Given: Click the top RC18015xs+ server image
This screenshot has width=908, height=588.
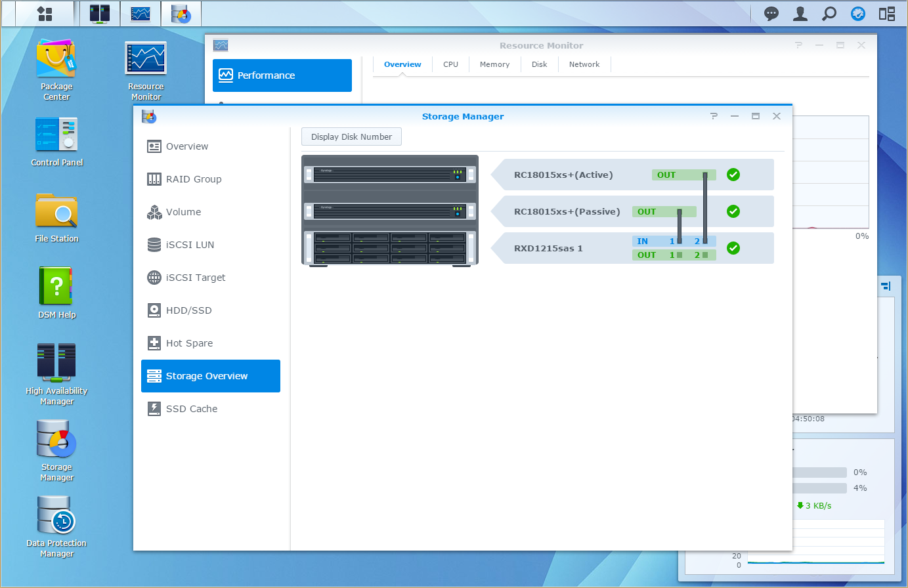Looking at the screenshot, I should click(390, 175).
